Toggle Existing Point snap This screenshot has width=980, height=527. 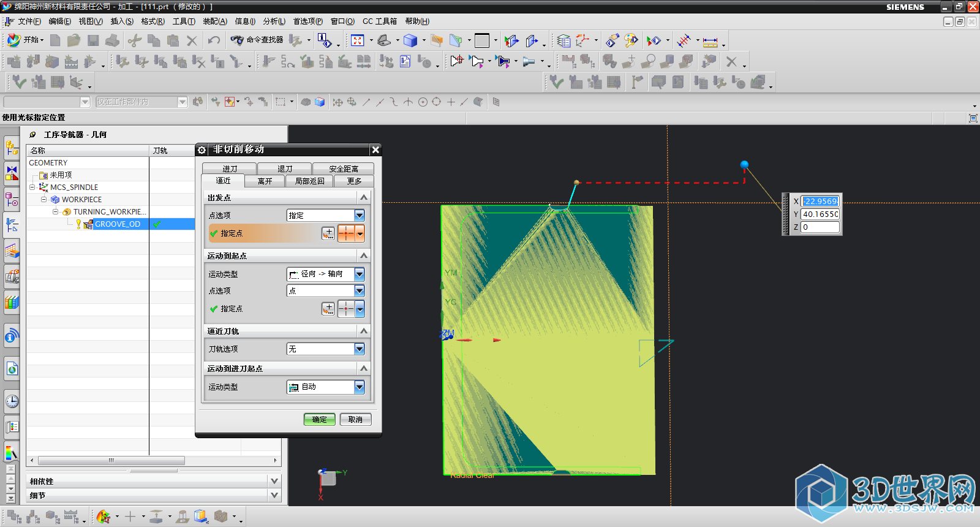450,102
